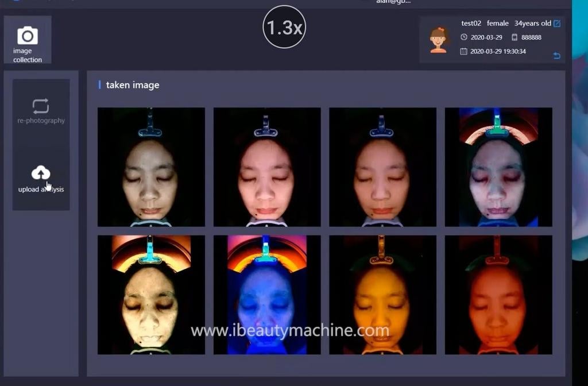Open the top-row thumbnail with bluish-tinted face
The image size is (588, 386).
(498, 167)
